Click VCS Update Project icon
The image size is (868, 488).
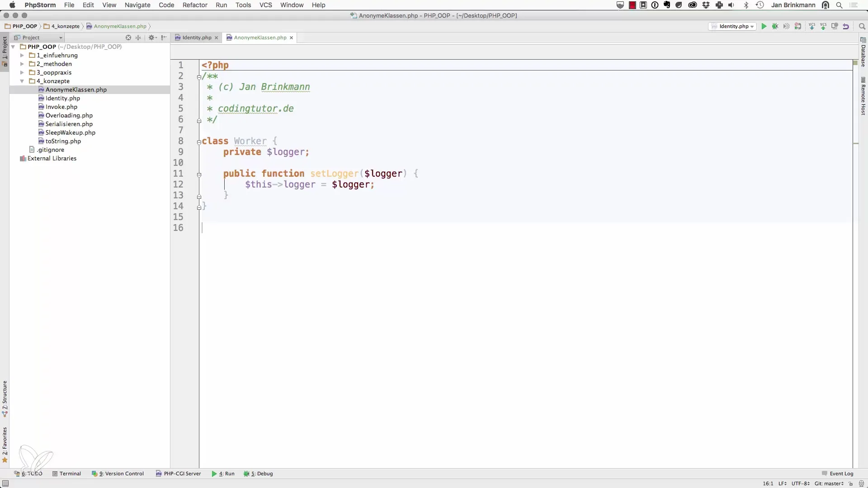(812, 26)
